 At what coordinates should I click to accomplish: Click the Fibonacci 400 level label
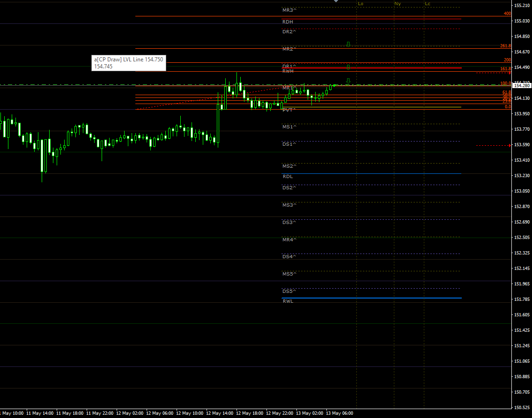(x=507, y=14)
